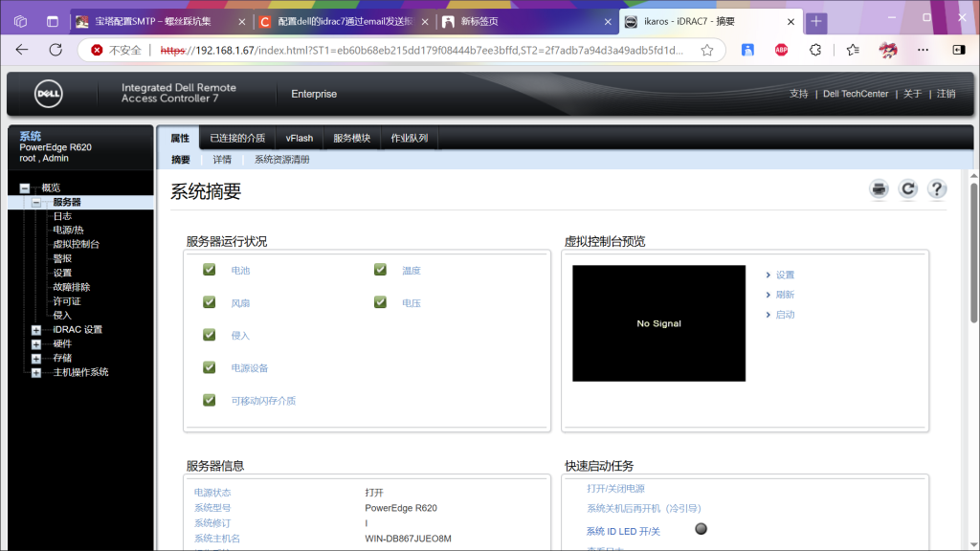Open 故障排除 in the sidebar tree

(x=72, y=287)
